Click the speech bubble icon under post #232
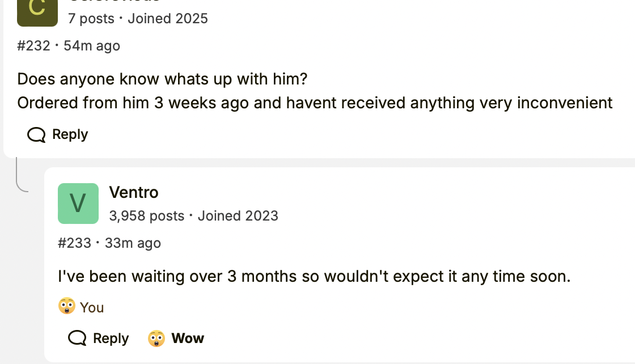This screenshot has height=364, width=635. (36, 135)
